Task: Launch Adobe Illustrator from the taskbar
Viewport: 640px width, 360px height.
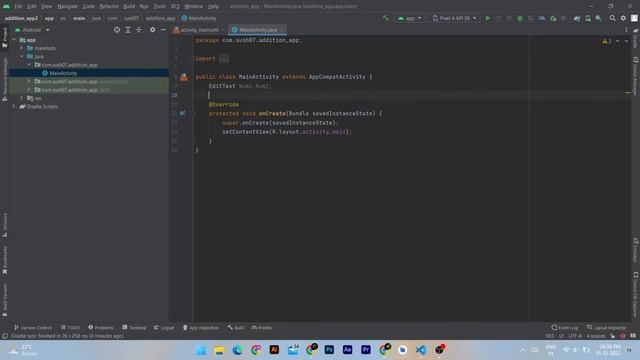Action: pyautogui.click(x=274, y=350)
